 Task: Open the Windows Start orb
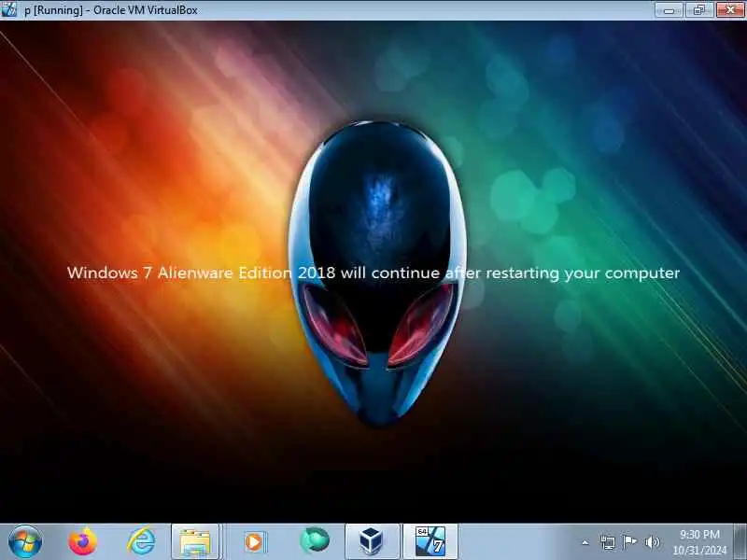click(25, 541)
